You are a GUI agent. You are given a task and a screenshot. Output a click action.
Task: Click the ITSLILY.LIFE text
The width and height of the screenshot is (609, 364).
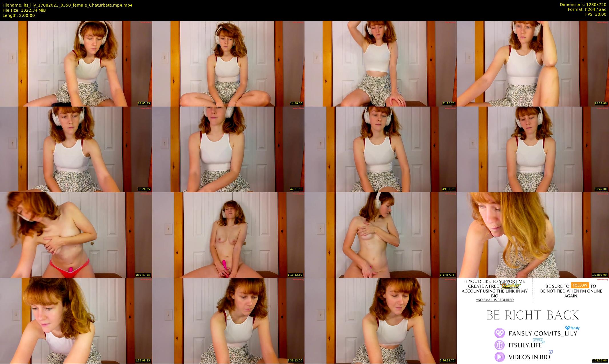pyautogui.click(x=525, y=345)
